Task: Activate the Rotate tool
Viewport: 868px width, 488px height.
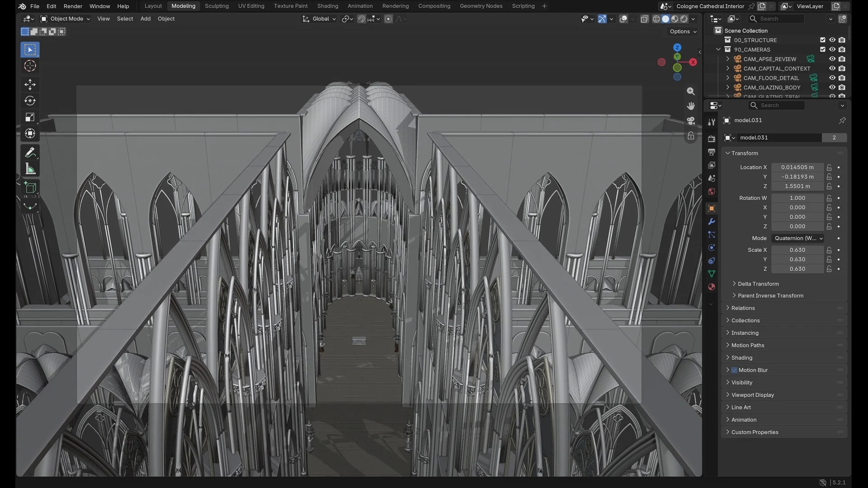Action: click(30, 101)
